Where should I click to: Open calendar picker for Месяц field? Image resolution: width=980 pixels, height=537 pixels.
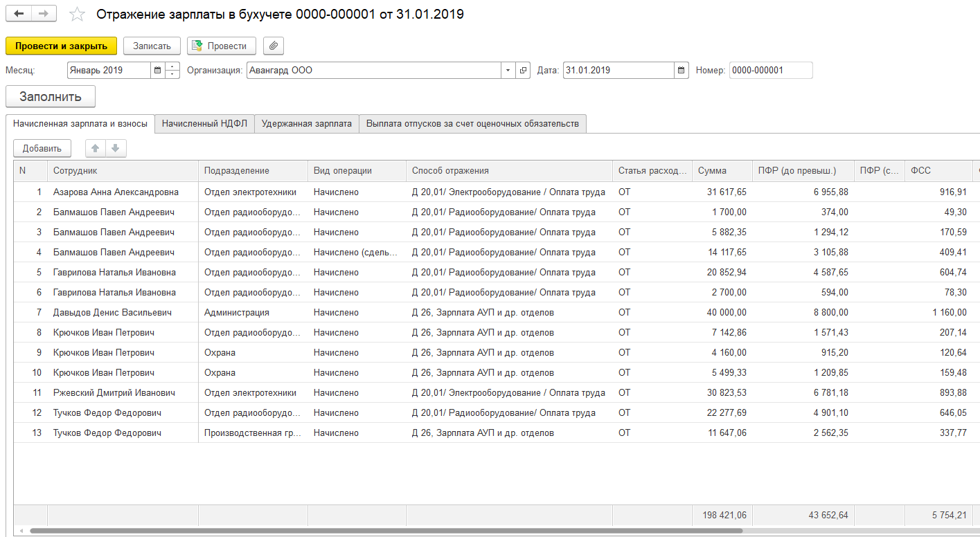point(158,71)
